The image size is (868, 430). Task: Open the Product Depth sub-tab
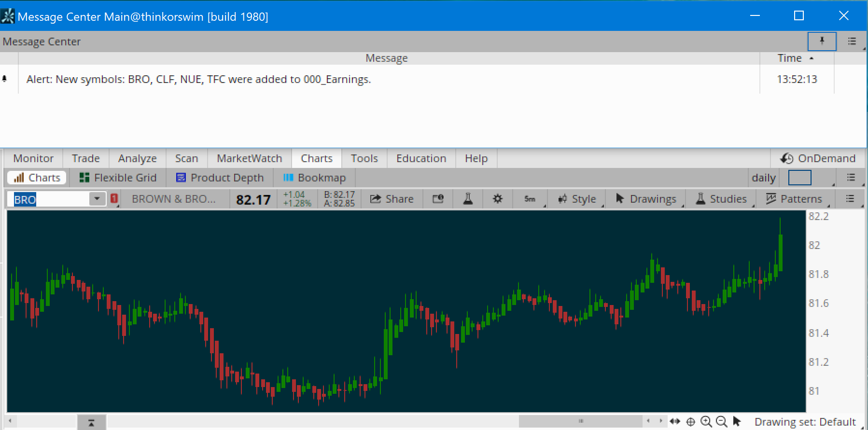220,178
